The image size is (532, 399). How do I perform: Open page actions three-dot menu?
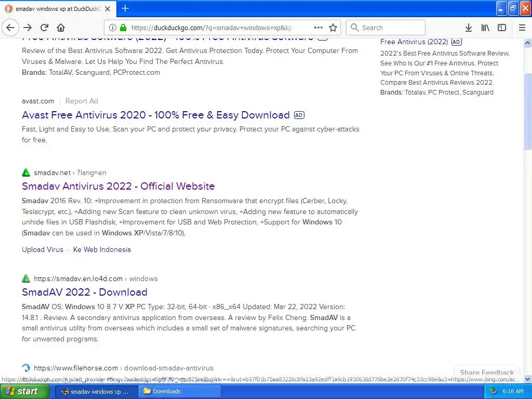point(318,28)
